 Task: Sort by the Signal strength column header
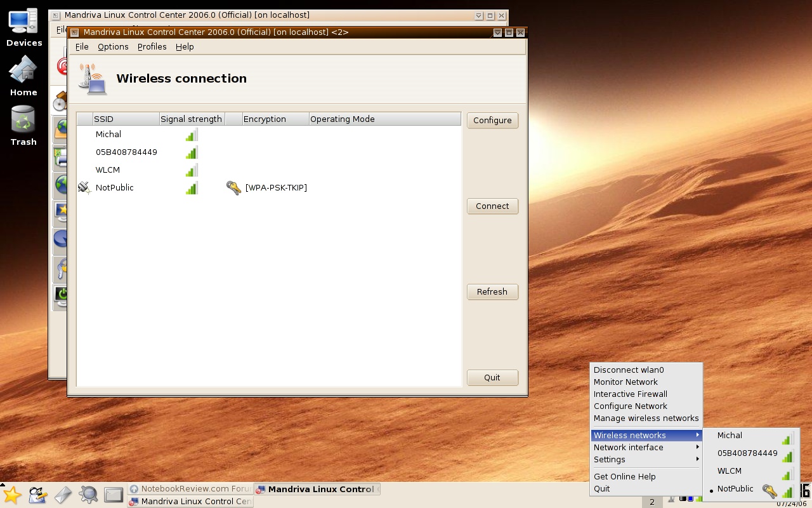[192, 119]
